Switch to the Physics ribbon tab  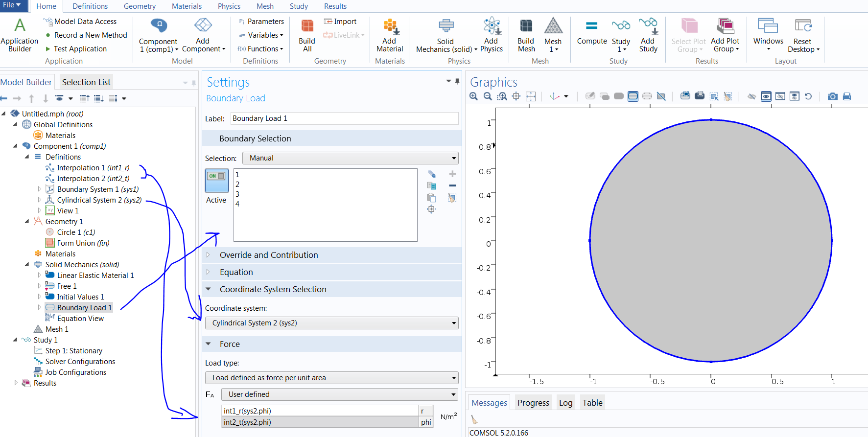[229, 6]
